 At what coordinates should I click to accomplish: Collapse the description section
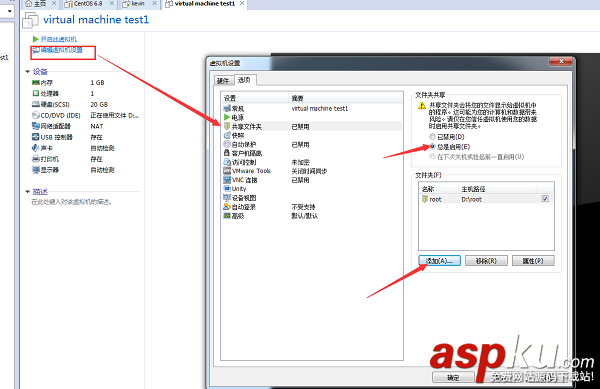point(28,192)
